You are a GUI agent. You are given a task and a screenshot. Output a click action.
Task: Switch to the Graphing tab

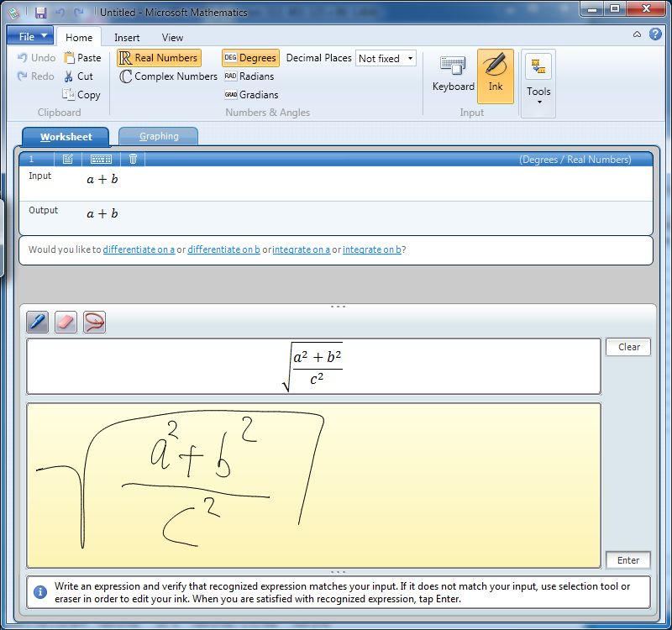tap(158, 135)
